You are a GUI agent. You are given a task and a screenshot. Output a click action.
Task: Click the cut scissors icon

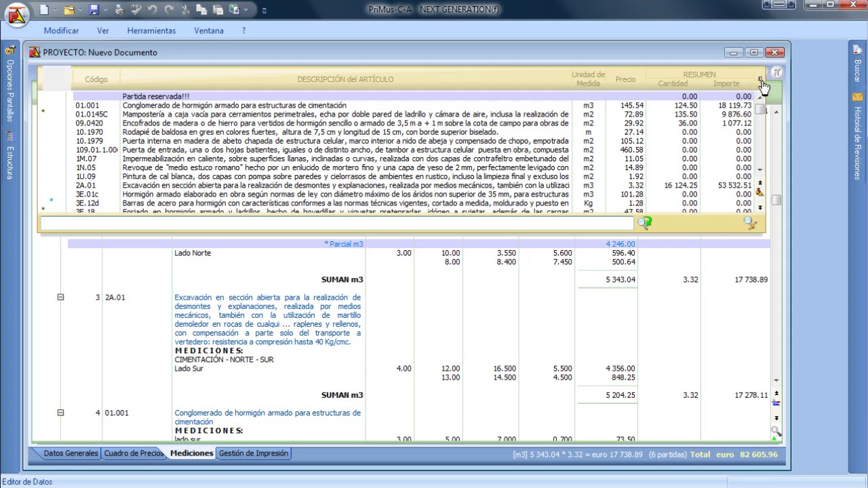click(185, 10)
